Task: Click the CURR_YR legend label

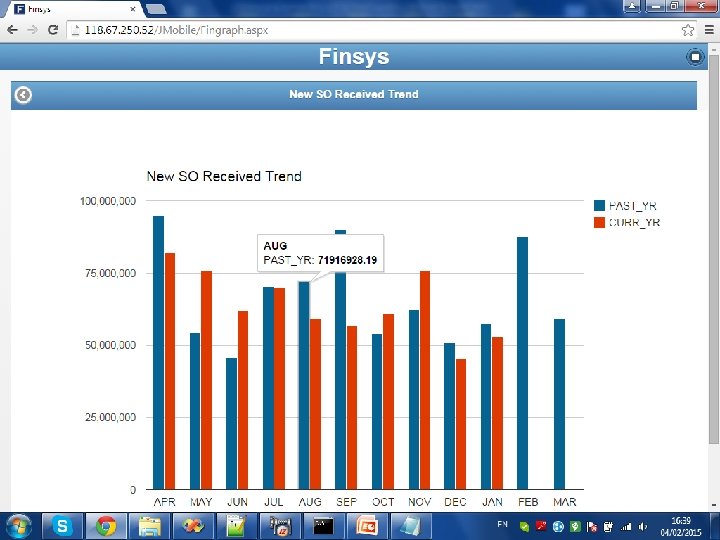Action: pyautogui.click(x=634, y=223)
